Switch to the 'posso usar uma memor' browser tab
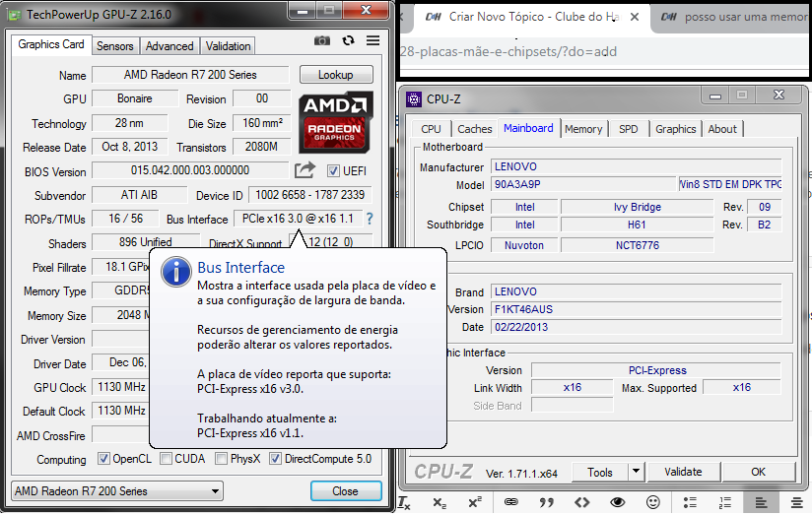The height and width of the screenshot is (515, 812). pyautogui.click(x=733, y=17)
